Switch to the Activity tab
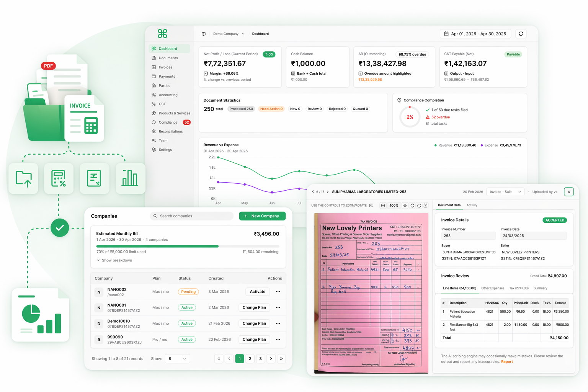 472,205
